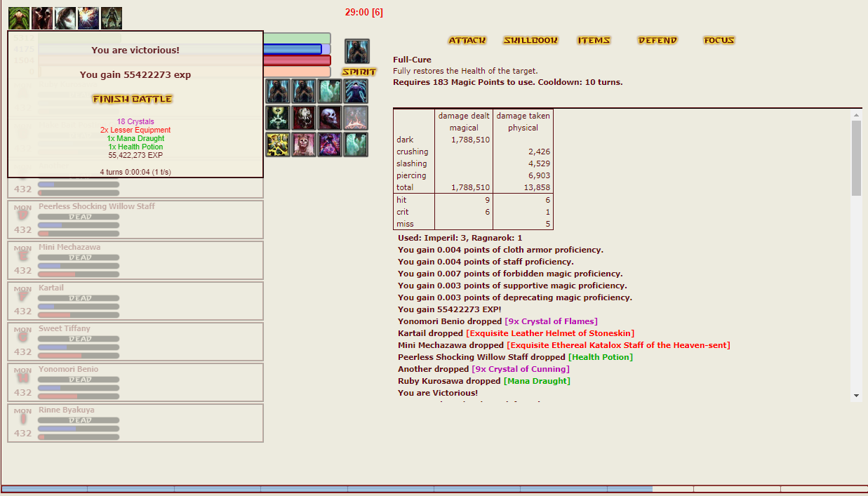
Task: Select the white skull profile quickbar spell
Action: 330,118
